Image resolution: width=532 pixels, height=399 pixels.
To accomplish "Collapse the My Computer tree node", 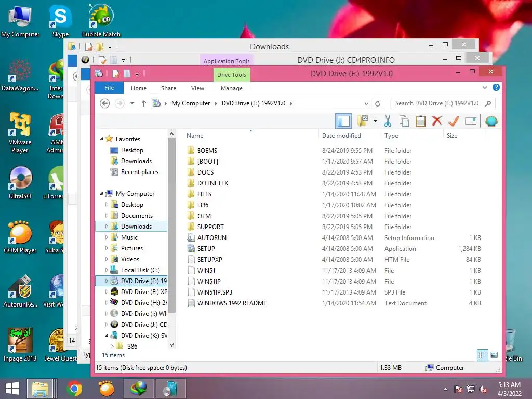I will click(101, 193).
